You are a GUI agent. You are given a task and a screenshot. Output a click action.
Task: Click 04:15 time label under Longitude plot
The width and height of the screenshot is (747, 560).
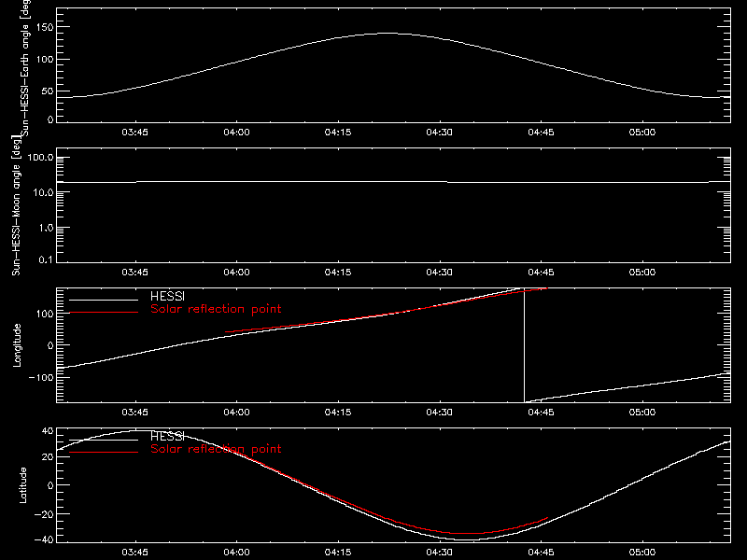pos(338,413)
